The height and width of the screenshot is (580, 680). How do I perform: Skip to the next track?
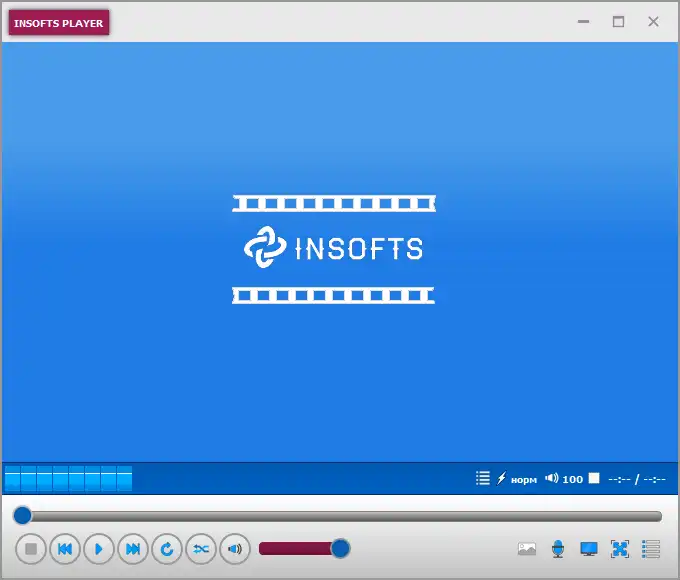coord(133,549)
